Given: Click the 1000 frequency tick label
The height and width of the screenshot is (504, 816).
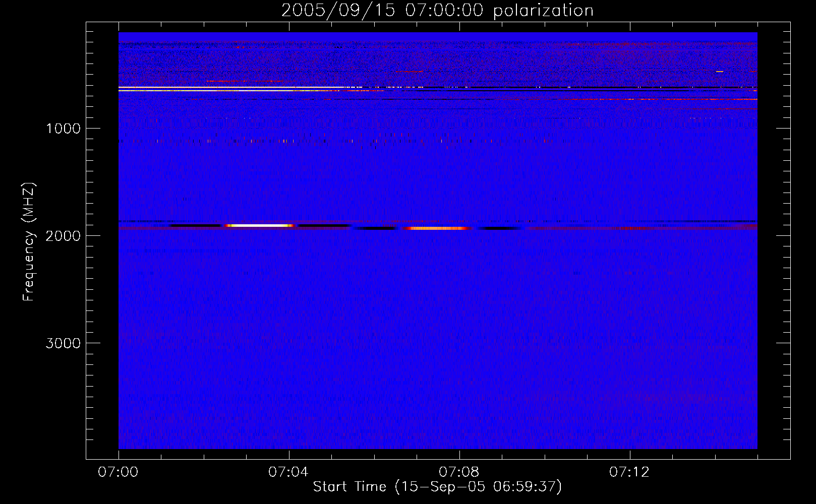Looking at the screenshot, I should [x=63, y=129].
